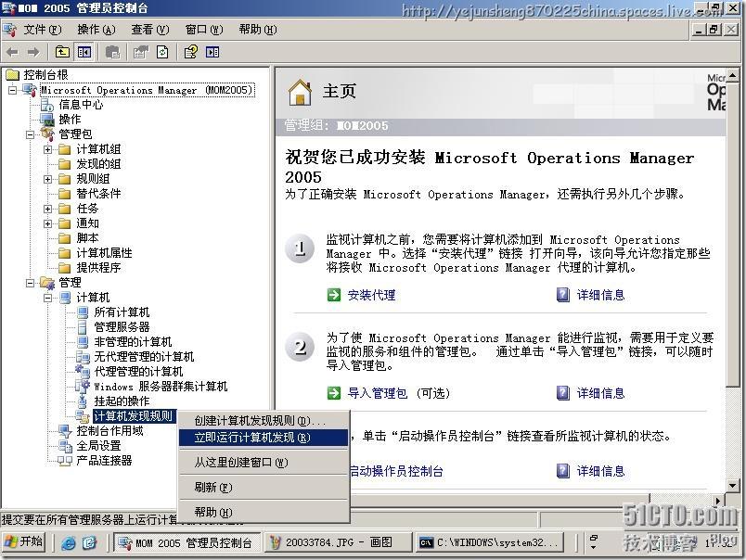Collapse the Microsoft Operations Manager root node
Image resolution: width=746 pixels, height=560 pixels.
coord(12,90)
